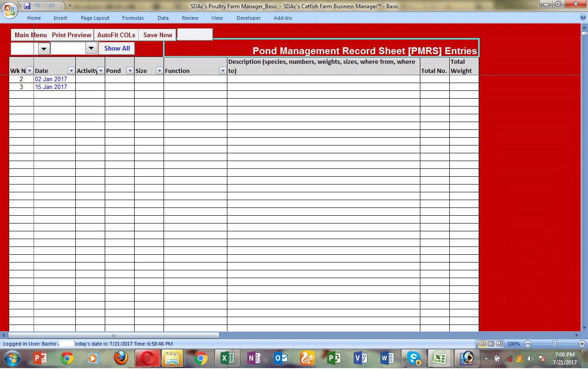
Task: Click the zoom in plus button
Action: coord(582,344)
